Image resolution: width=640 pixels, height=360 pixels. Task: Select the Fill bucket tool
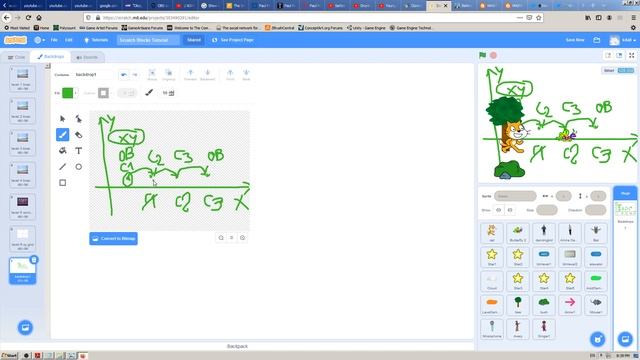pyautogui.click(x=62, y=151)
